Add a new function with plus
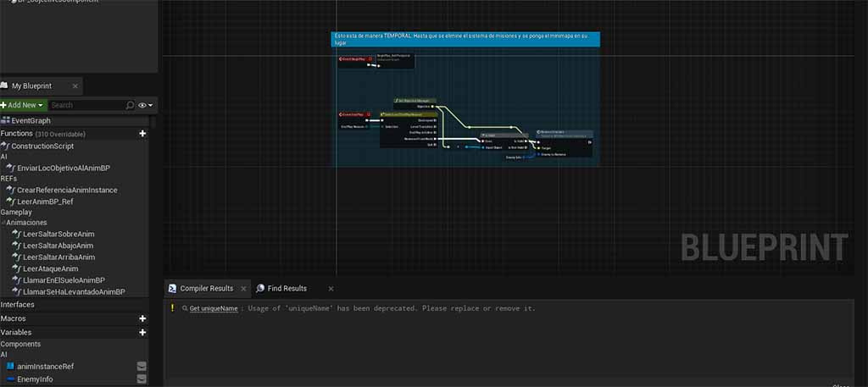This screenshot has width=868, height=387. (x=142, y=134)
